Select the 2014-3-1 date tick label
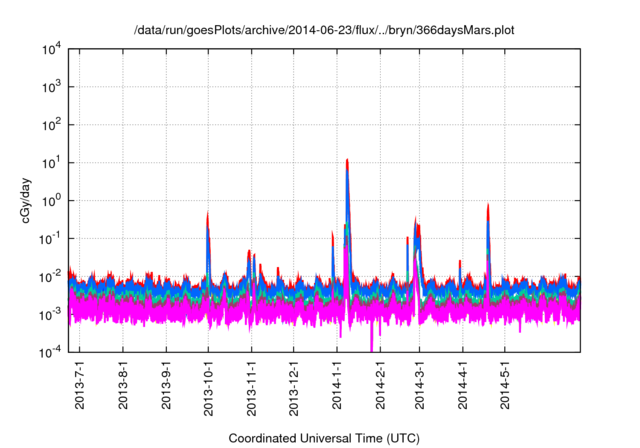Screen dimensions: 640x448 click(418, 386)
